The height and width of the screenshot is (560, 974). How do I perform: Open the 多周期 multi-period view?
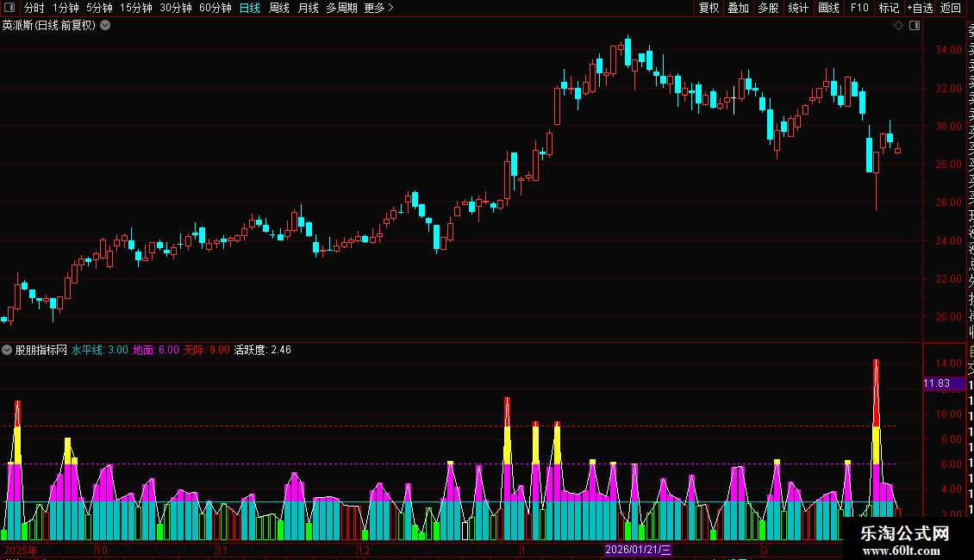pos(341,8)
